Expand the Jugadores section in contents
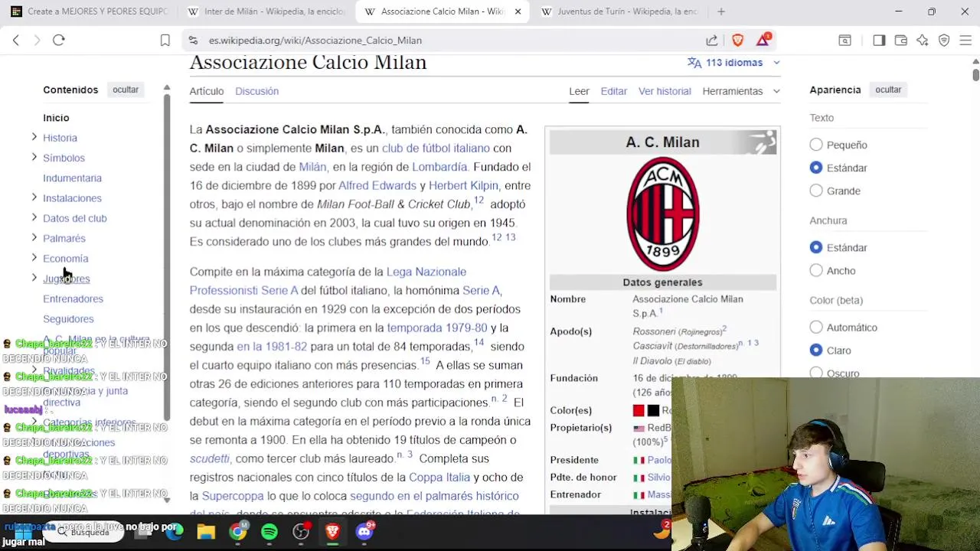Viewport: 980px width, 551px height. (34, 278)
